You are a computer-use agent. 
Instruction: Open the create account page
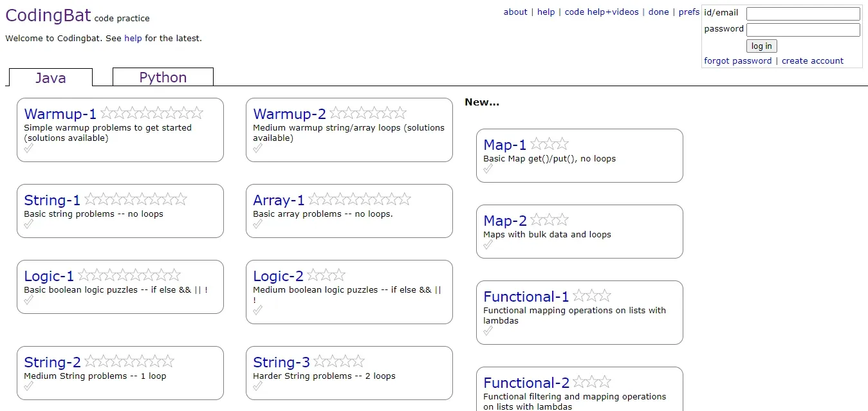[813, 60]
